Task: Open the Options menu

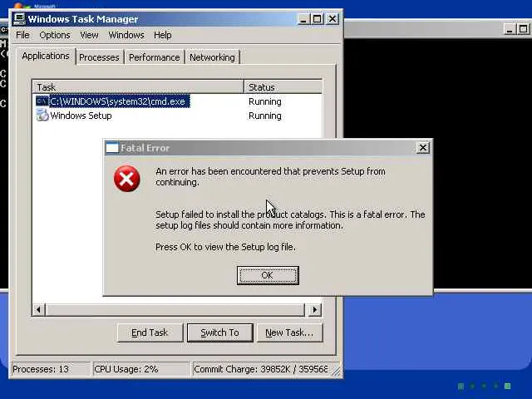Action: click(55, 35)
